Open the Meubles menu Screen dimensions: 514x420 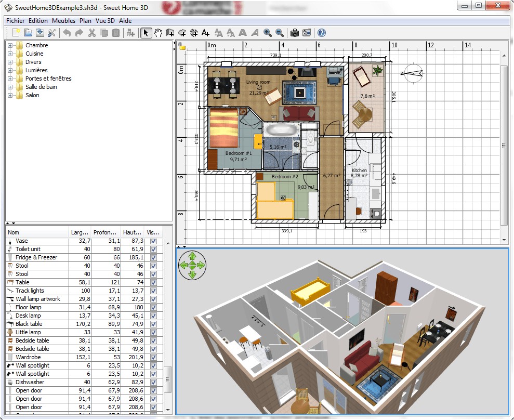[63, 20]
